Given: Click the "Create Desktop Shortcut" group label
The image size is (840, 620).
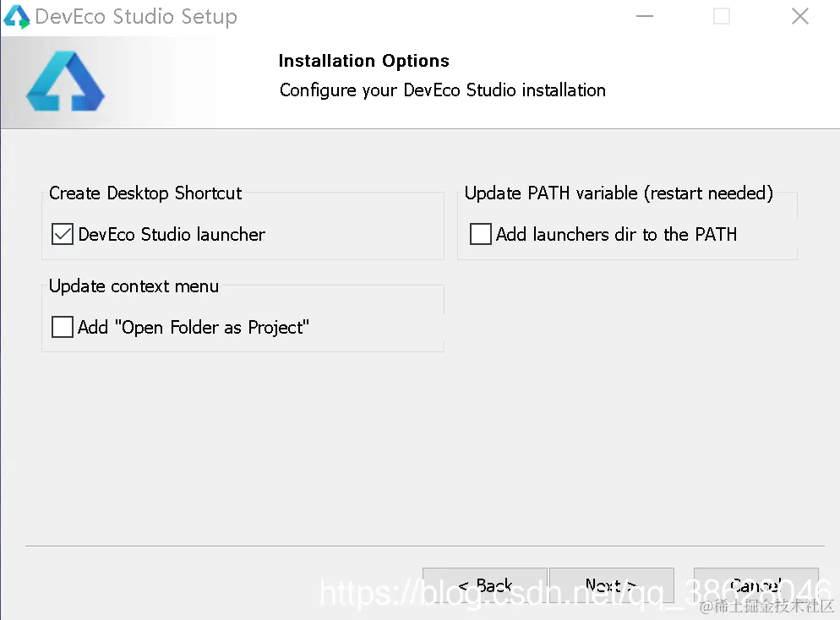Looking at the screenshot, I should click(x=145, y=193).
